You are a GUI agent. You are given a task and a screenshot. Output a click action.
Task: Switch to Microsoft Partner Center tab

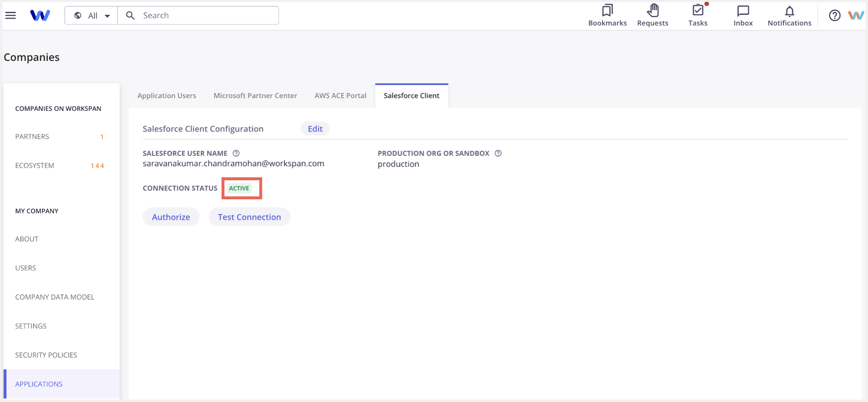tap(255, 96)
